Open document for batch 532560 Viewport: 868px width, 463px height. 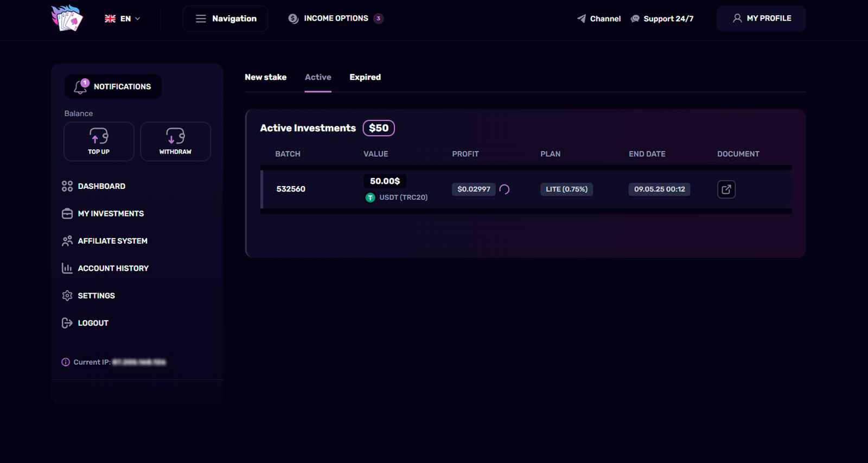pos(726,189)
